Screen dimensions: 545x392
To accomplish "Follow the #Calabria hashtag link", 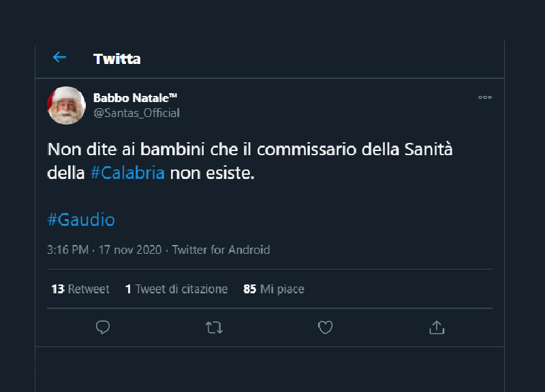I will pyautogui.click(x=127, y=173).
